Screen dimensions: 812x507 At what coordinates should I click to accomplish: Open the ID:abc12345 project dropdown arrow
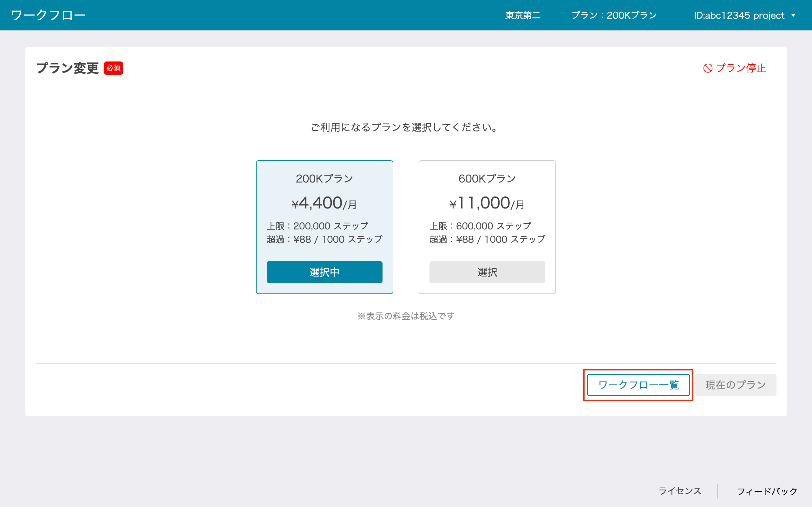pos(794,15)
